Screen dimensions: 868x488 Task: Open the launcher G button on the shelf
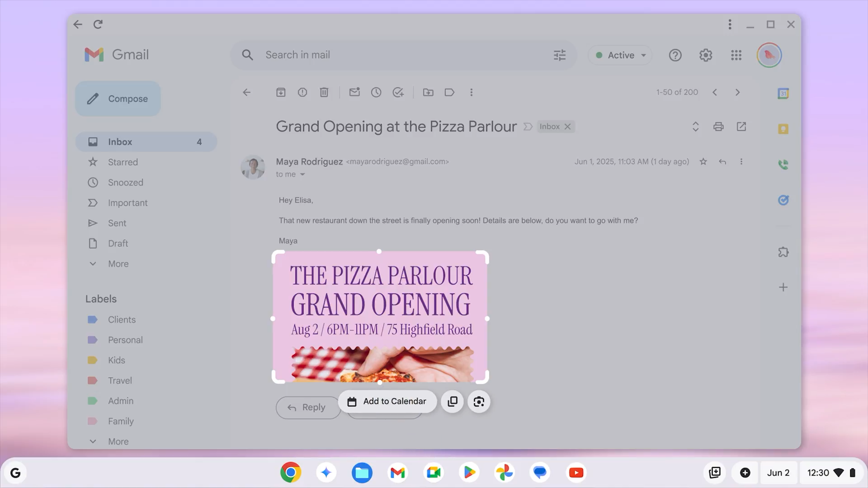click(16, 473)
